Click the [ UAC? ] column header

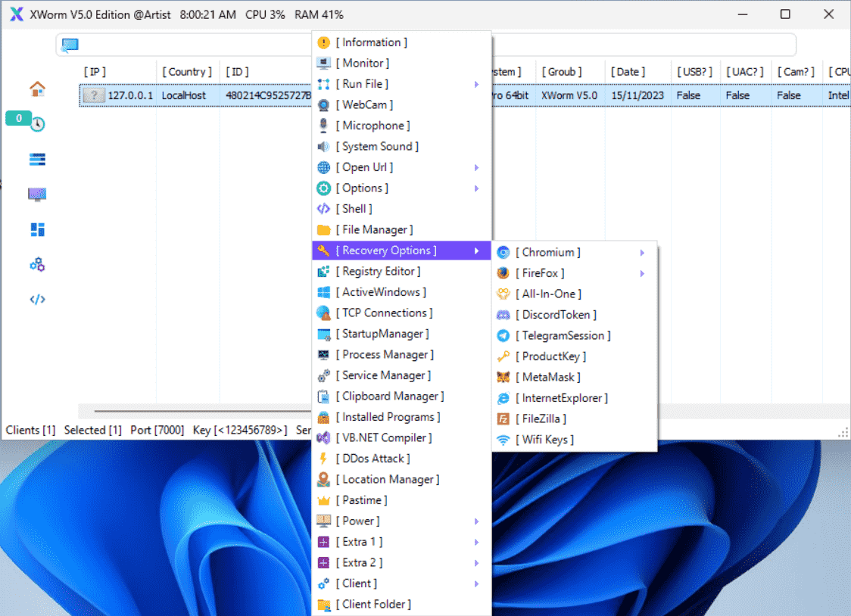(x=745, y=72)
